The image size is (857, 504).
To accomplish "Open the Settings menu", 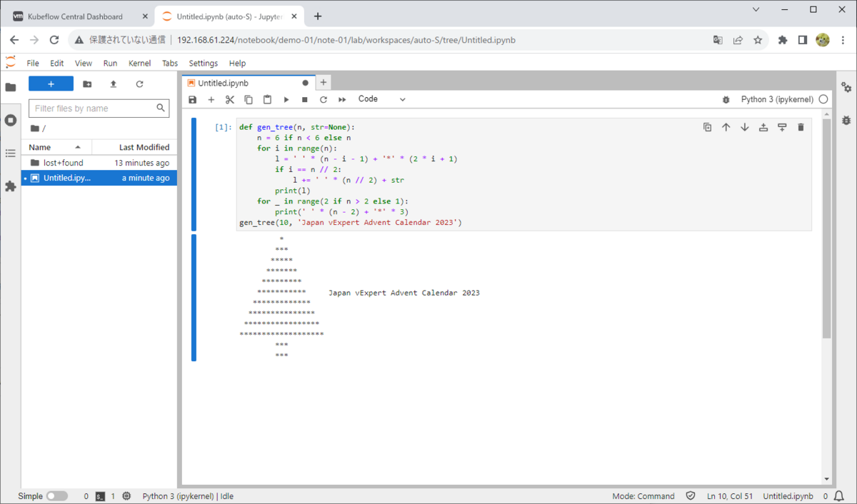I will click(204, 63).
